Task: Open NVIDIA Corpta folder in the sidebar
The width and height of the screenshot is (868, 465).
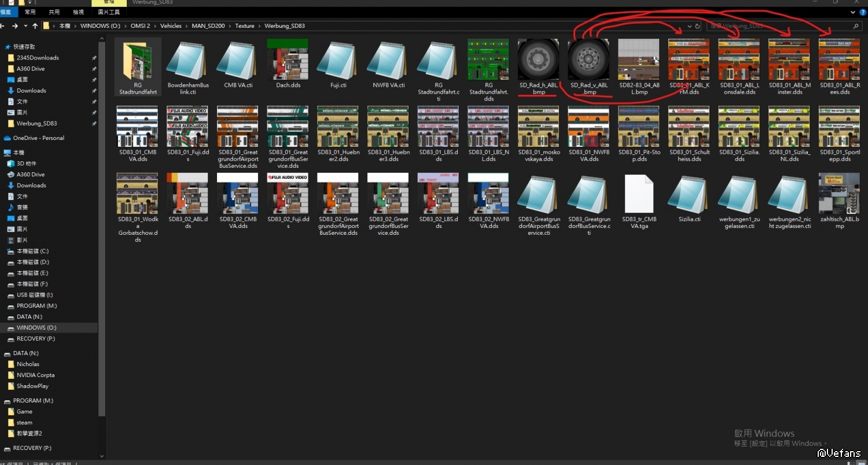Action: tap(35, 375)
